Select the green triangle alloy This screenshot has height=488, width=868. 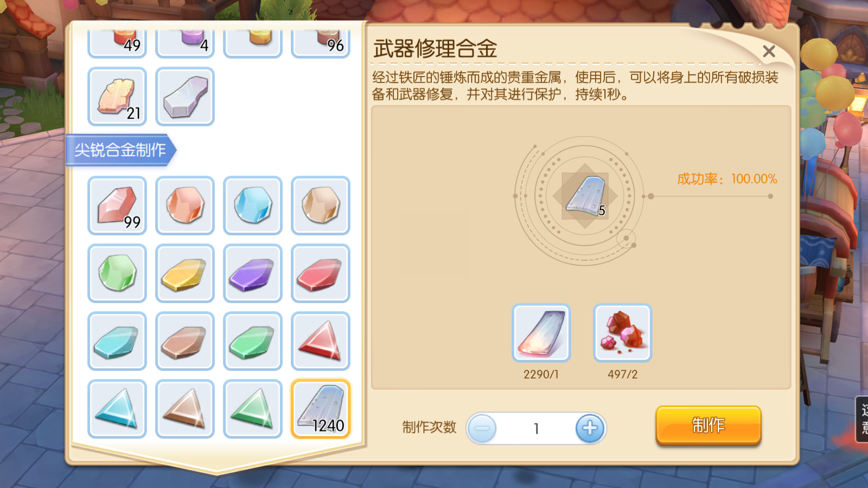coord(253,409)
